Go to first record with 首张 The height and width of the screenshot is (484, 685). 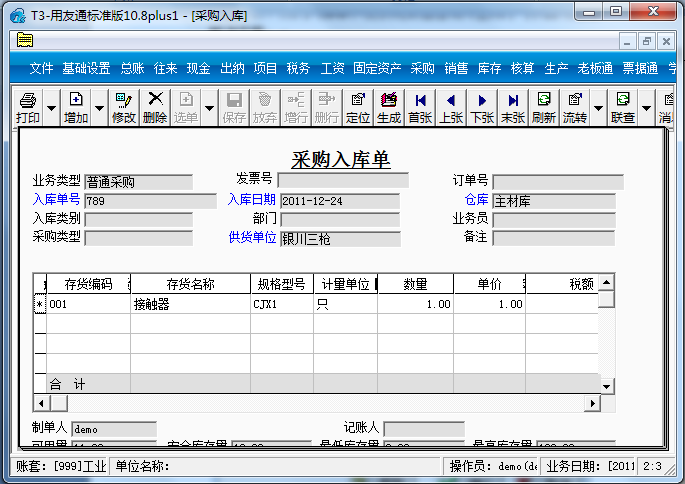pyautogui.click(x=420, y=108)
